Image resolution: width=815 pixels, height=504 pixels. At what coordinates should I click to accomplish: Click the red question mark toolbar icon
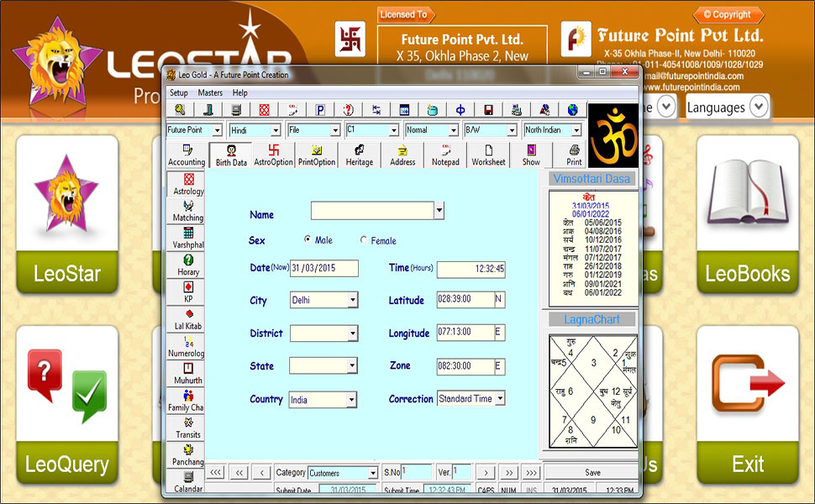tap(348, 110)
